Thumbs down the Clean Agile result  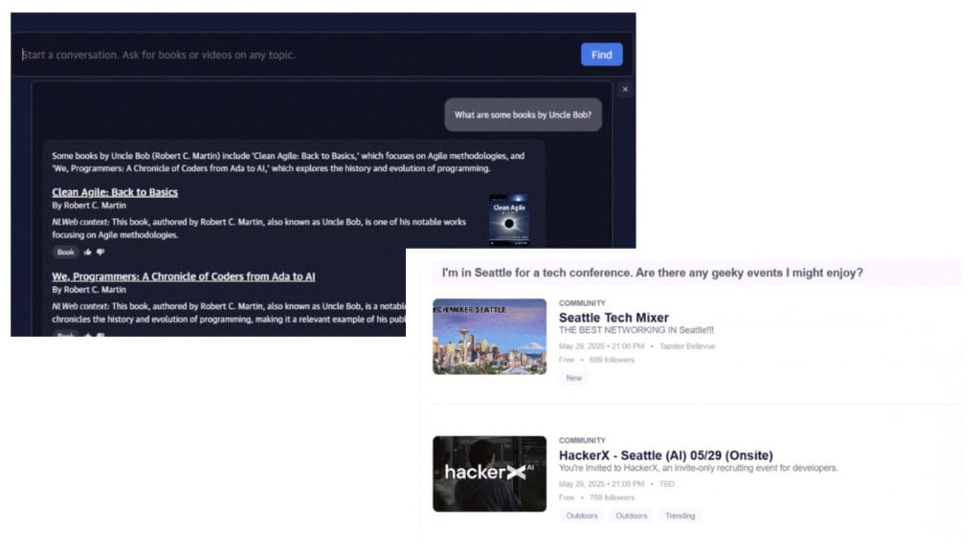click(x=100, y=253)
